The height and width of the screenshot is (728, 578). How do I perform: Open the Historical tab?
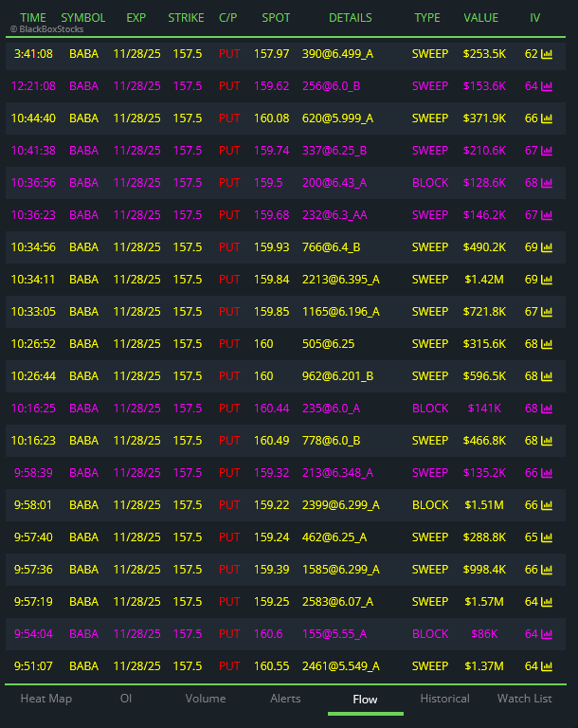coord(444,699)
